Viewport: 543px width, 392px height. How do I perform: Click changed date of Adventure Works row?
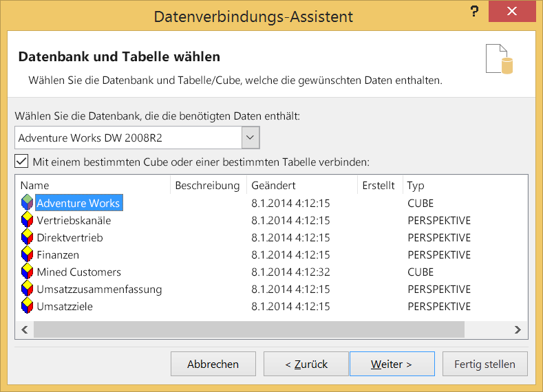point(290,203)
